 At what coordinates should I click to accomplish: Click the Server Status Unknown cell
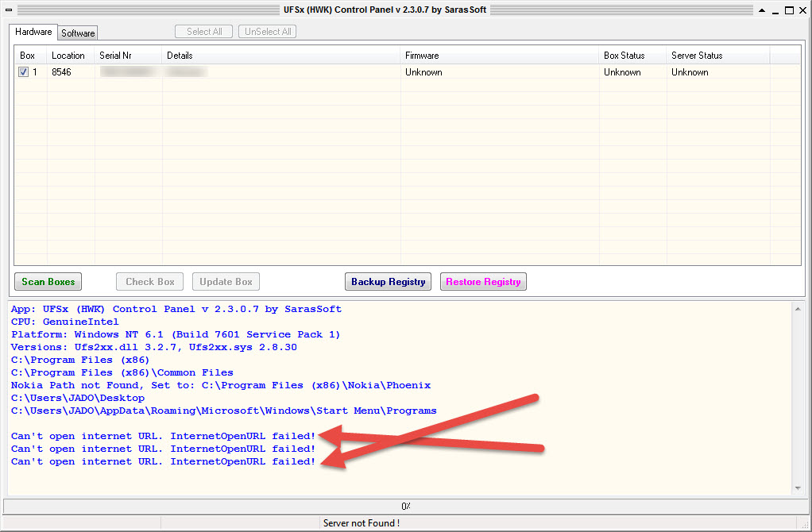click(690, 72)
